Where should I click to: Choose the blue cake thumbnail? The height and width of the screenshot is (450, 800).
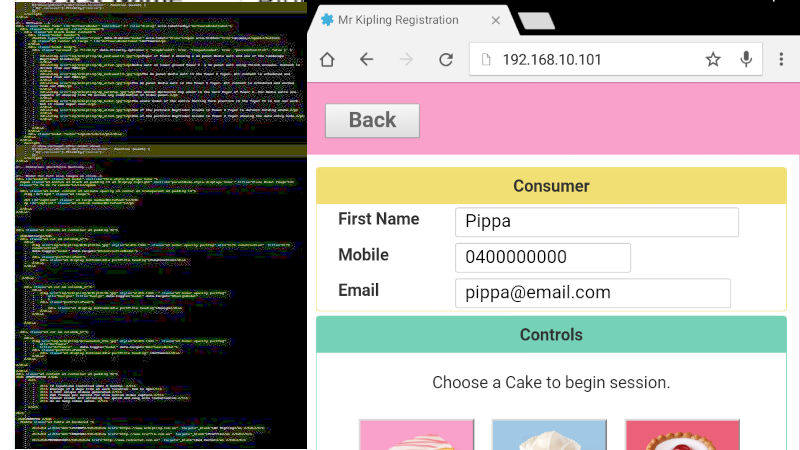pos(549,435)
